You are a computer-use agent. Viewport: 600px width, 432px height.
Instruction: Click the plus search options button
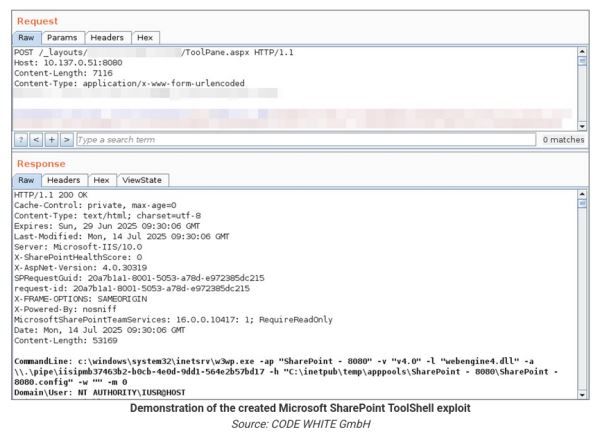tap(51, 140)
